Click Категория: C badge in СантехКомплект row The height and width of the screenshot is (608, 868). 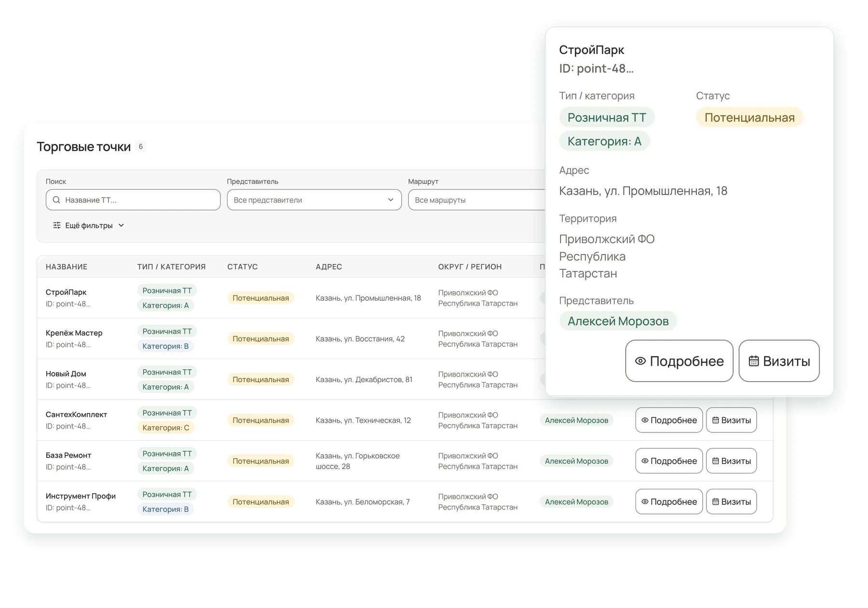point(165,428)
